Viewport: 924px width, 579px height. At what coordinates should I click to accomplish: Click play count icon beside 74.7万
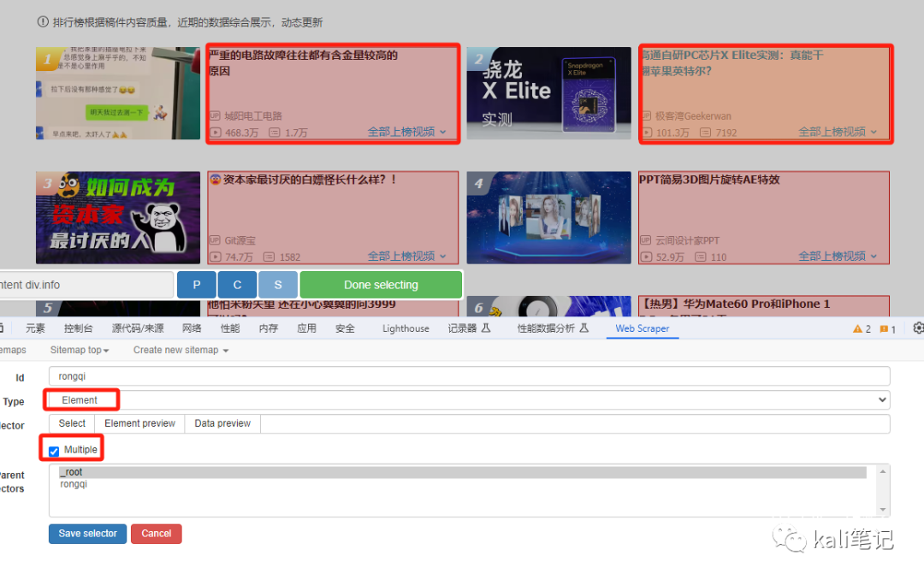(216, 257)
